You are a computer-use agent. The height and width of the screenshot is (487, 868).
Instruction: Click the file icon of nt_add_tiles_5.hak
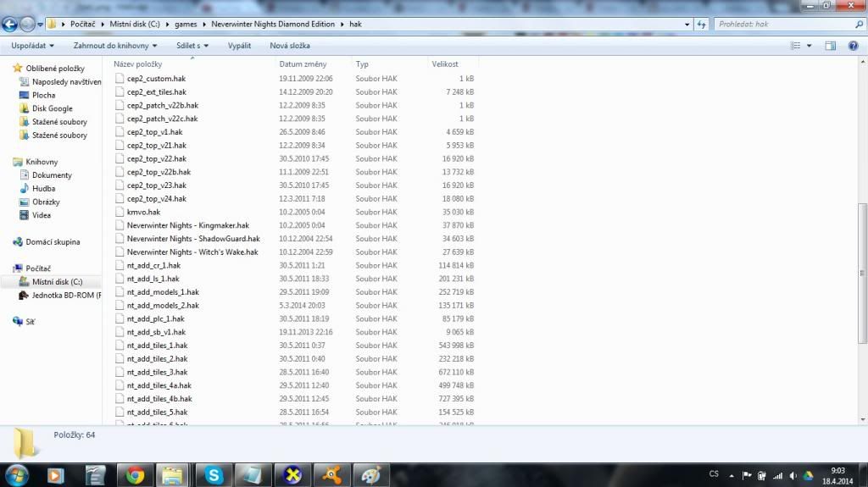tap(120, 412)
